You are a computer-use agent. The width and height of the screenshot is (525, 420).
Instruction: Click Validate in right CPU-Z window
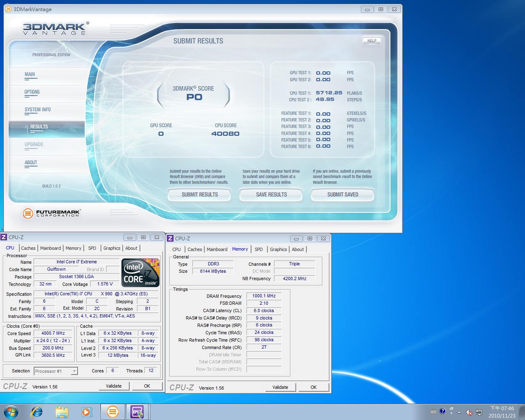point(281,387)
